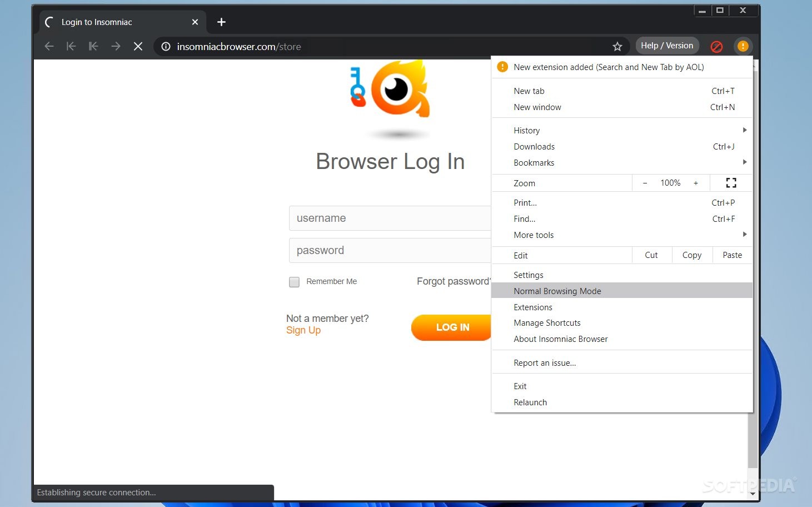Select New window menu entry
812x507 pixels.
(x=622, y=107)
